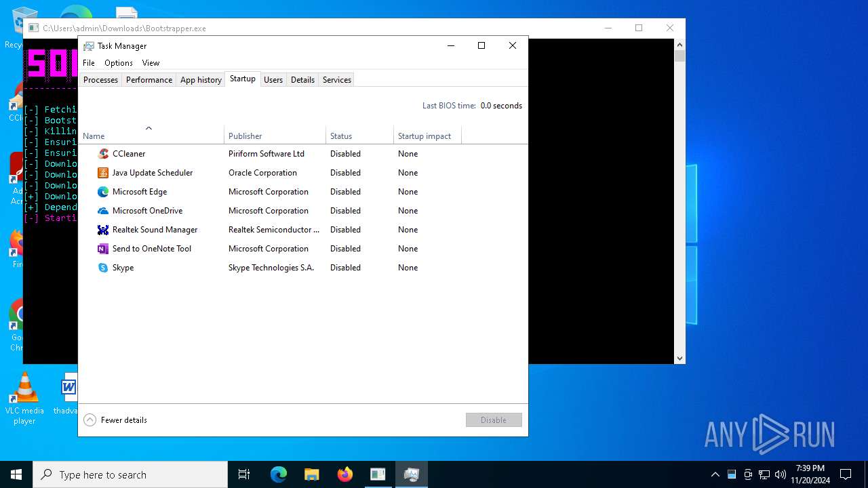
Task: Click the Task Manager title bar icon
Action: click(x=89, y=46)
